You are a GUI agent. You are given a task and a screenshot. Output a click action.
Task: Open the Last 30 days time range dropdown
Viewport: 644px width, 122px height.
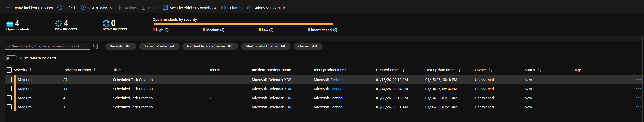point(97,8)
